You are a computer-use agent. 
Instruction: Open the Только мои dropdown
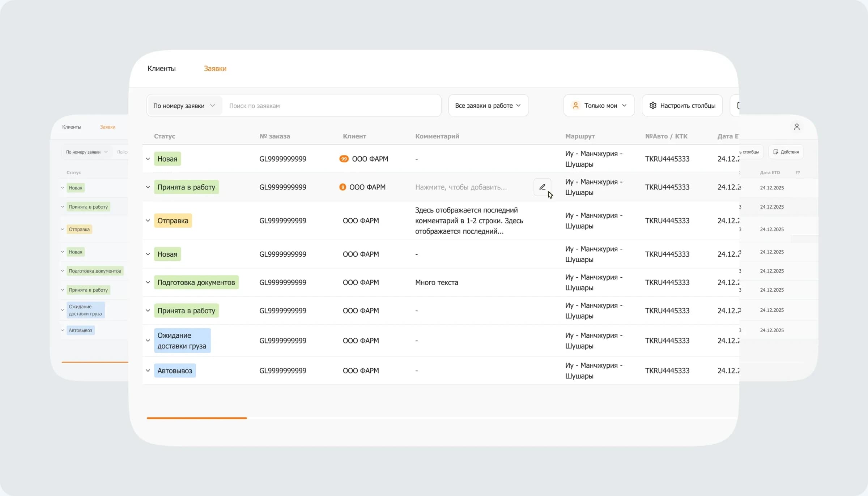click(599, 106)
